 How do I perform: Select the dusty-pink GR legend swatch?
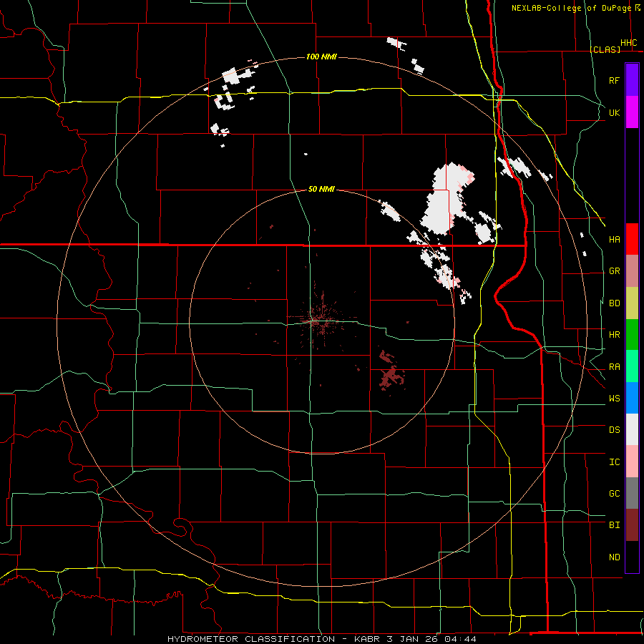coord(632,271)
